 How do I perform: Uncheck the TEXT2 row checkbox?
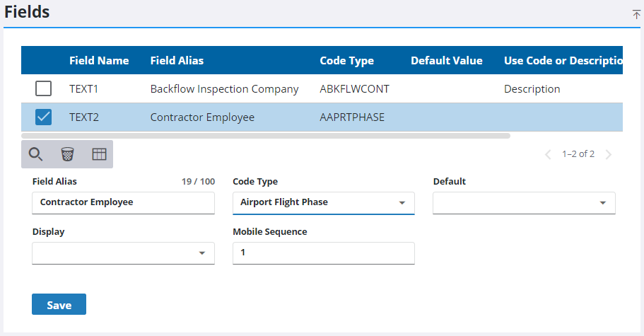tap(44, 117)
